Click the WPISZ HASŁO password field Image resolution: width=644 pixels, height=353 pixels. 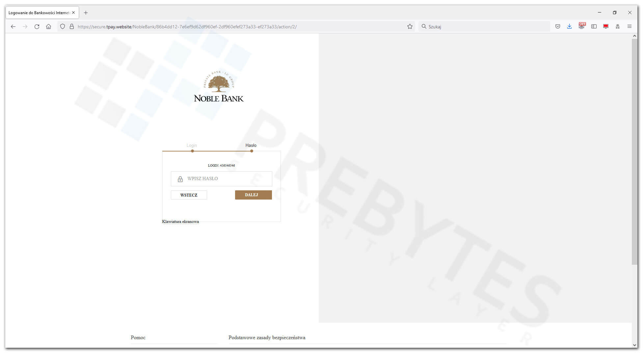221,179
